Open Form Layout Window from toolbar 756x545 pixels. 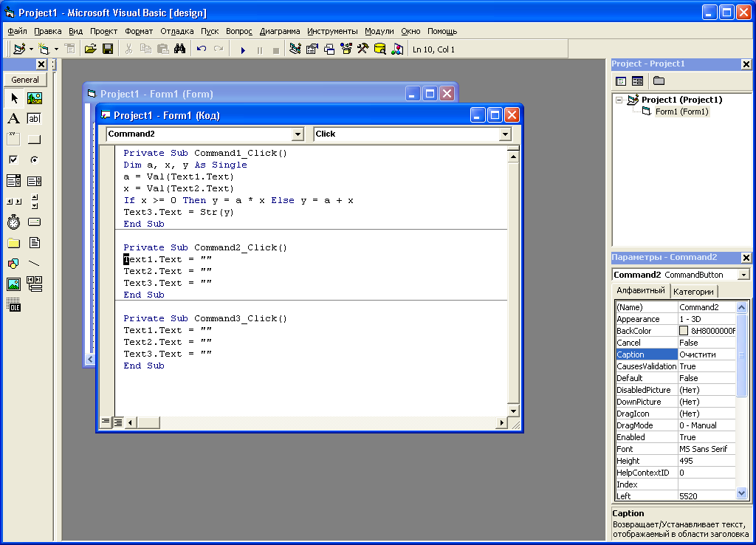click(329, 49)
